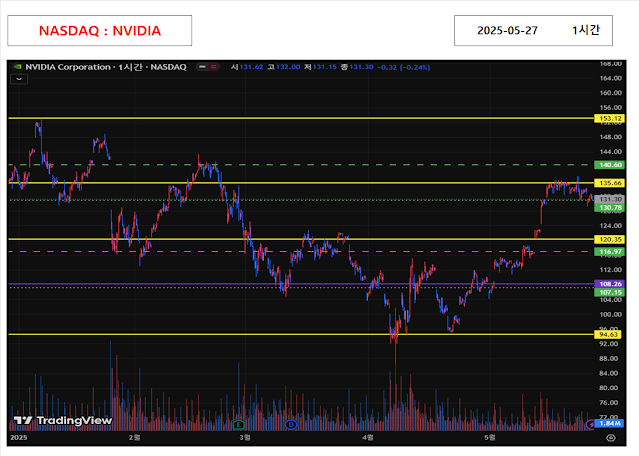Viewport: 639px width, 456px height.
Task: Click the yellow 135.66 price label
Action: click(609, 183)
